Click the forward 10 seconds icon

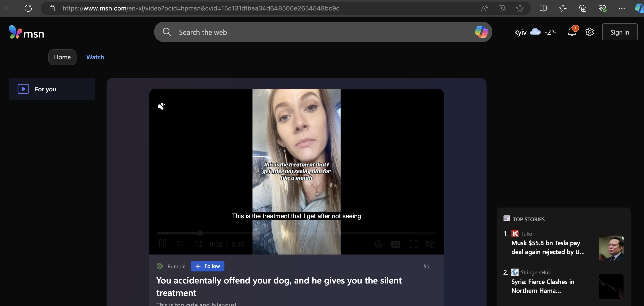click(198, 244)
